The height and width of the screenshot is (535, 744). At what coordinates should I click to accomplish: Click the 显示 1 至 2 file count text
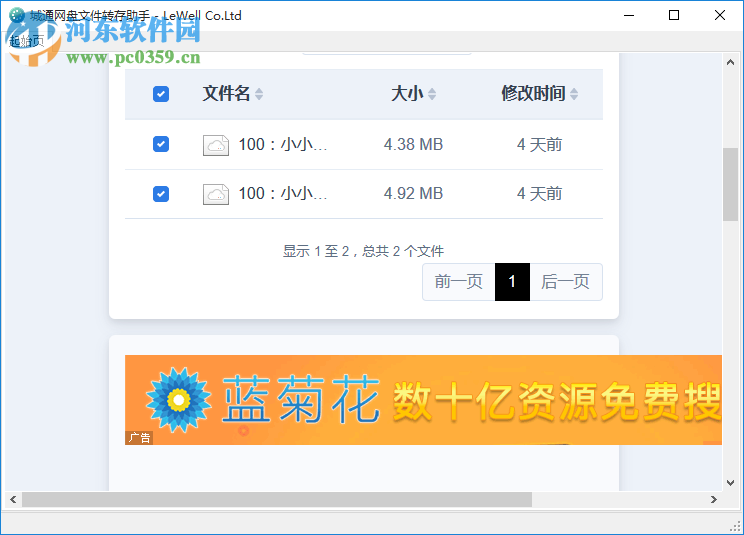pos(363,251)
